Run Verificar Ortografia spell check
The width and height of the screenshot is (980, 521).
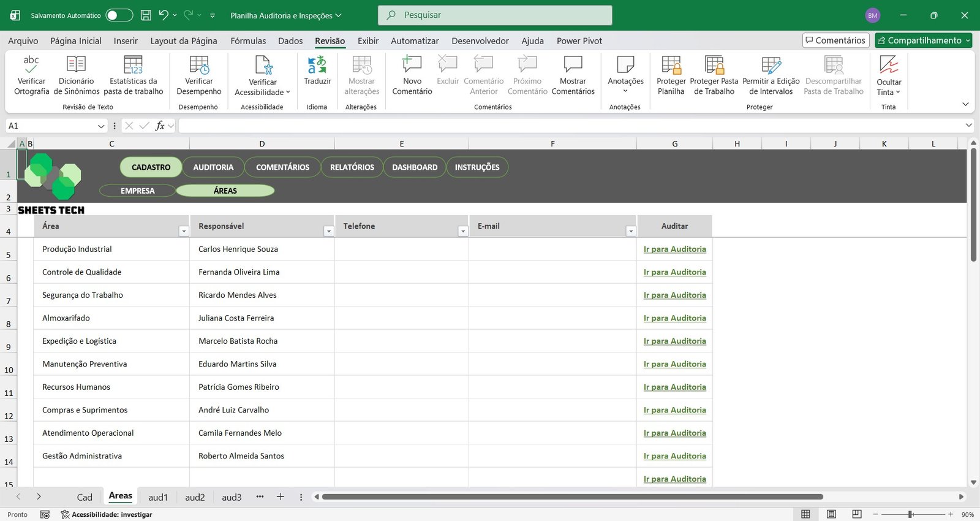(x=31, y=75)
